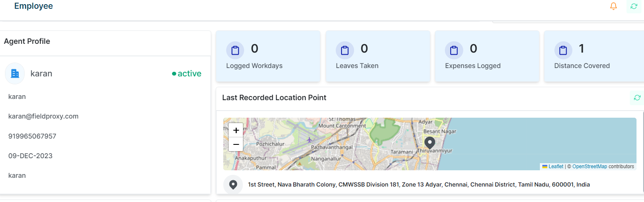This screenshot has width=644, height=202.
Task: Click the Expenses Logged clipboard icon
Action: coord(454,51)
